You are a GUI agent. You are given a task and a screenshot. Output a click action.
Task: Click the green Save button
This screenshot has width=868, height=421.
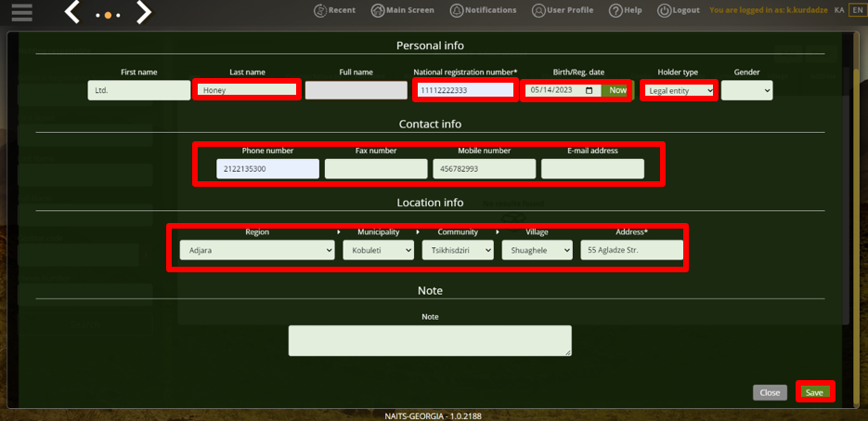tap(814, 393)
